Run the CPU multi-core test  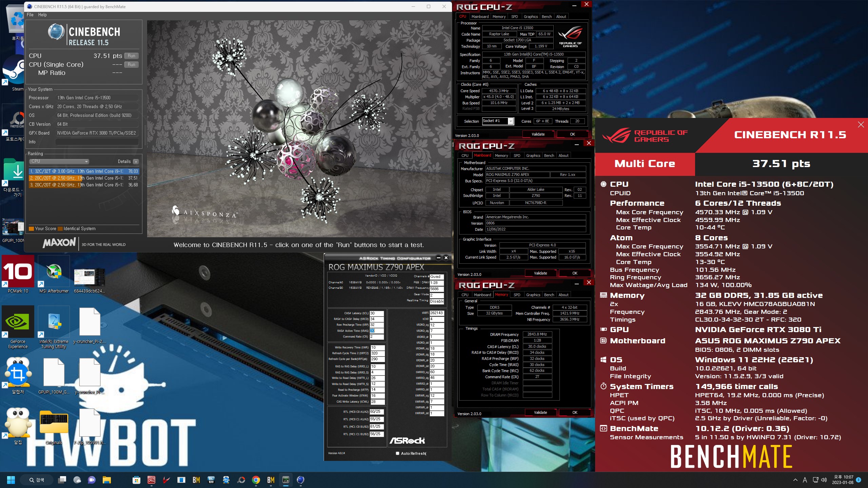(x=132, y=56)
